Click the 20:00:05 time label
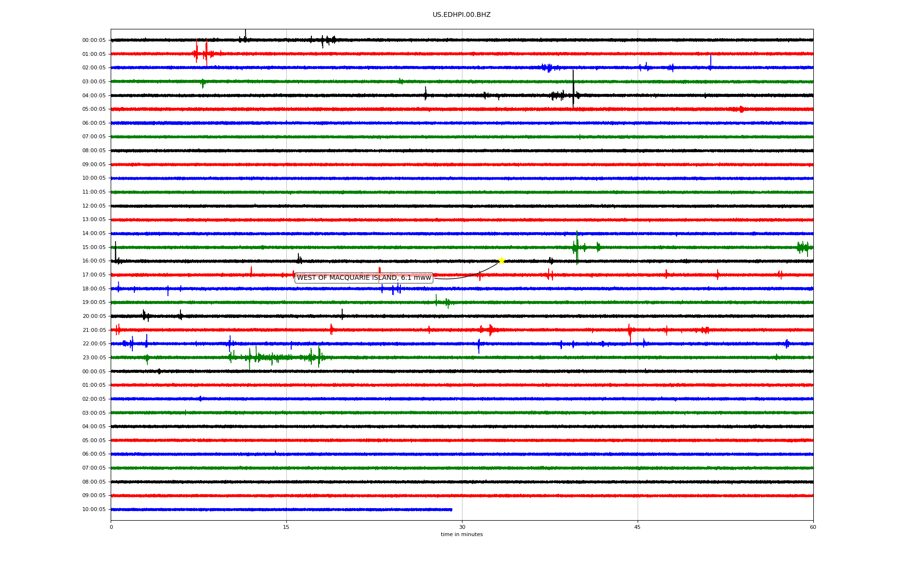The image size is (924, 578). tap(94, 316)
